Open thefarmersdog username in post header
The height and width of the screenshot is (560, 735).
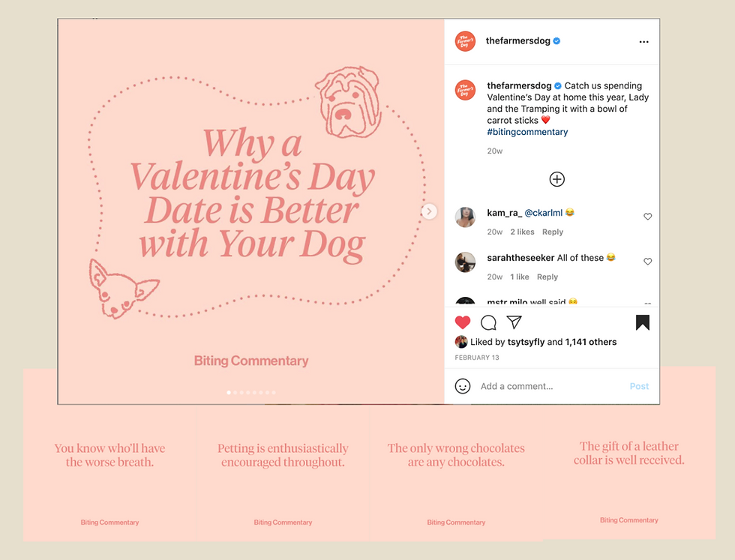click(517, 40)
